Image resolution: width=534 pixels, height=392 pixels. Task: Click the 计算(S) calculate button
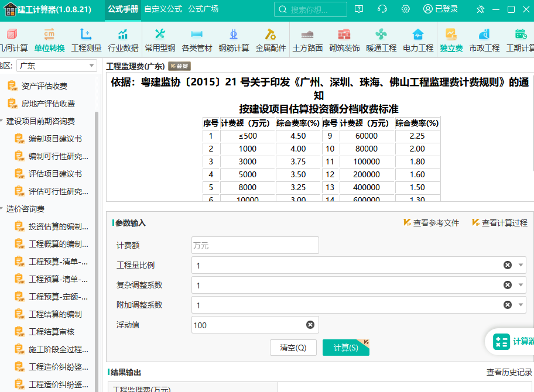click(345, 348)
